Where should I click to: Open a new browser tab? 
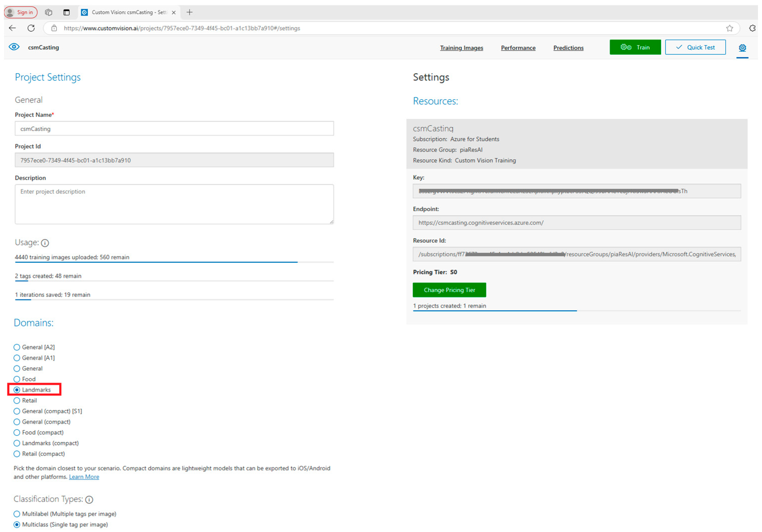click(190, 12)
